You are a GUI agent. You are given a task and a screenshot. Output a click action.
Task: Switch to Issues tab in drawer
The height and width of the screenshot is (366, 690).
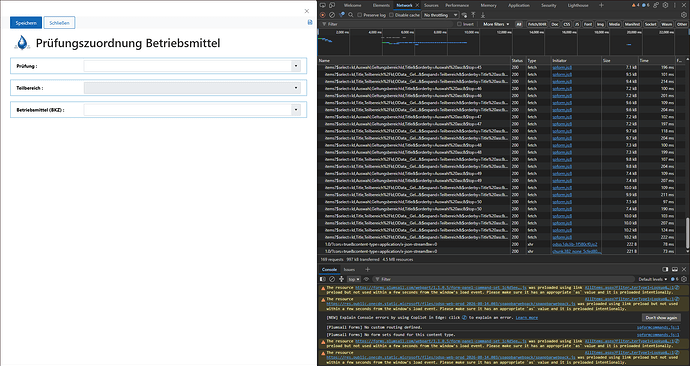pyautogui.click(x=349, y=269)
